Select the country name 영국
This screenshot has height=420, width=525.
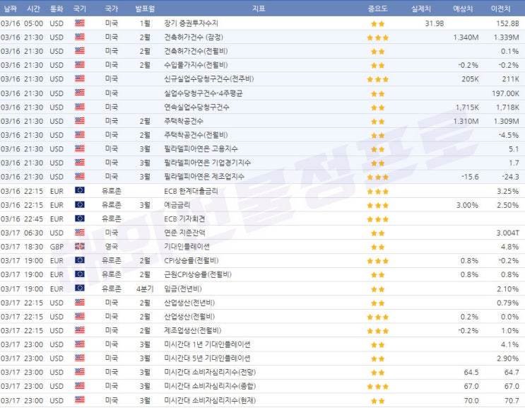[112, 247]
